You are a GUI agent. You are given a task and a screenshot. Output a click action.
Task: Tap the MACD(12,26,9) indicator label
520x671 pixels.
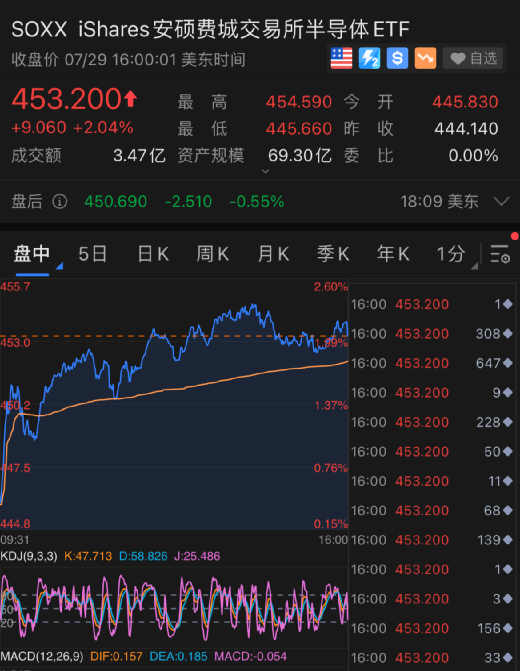point(42,656)
